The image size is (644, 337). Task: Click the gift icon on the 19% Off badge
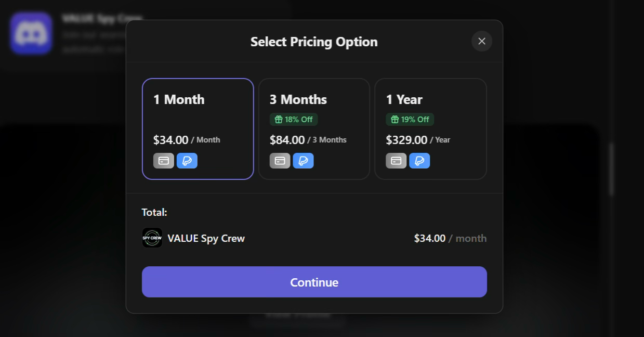coord(395,119)
